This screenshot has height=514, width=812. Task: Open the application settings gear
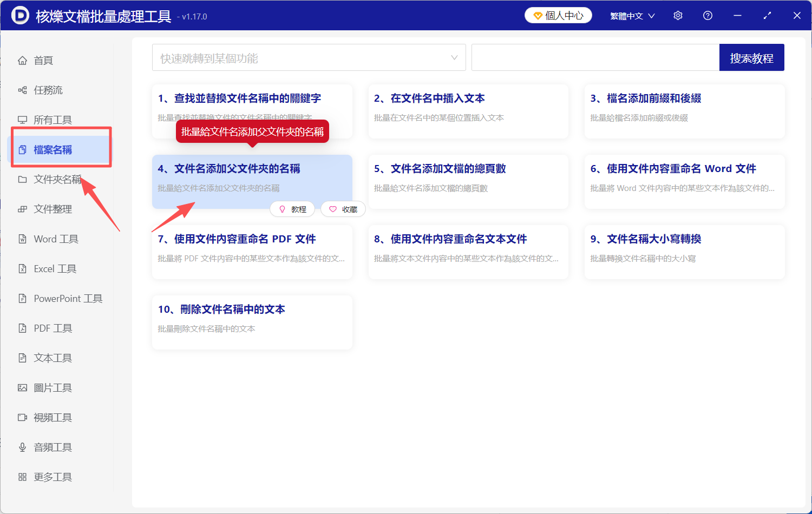click(x=678, y=15)
